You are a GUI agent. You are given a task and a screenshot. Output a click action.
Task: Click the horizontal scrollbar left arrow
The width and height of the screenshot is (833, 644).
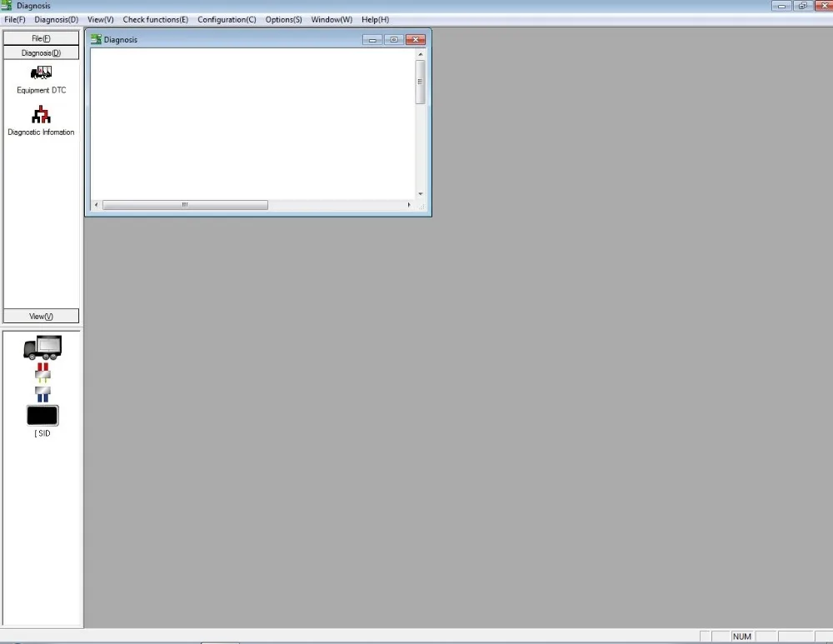click(x=96, y=205)
